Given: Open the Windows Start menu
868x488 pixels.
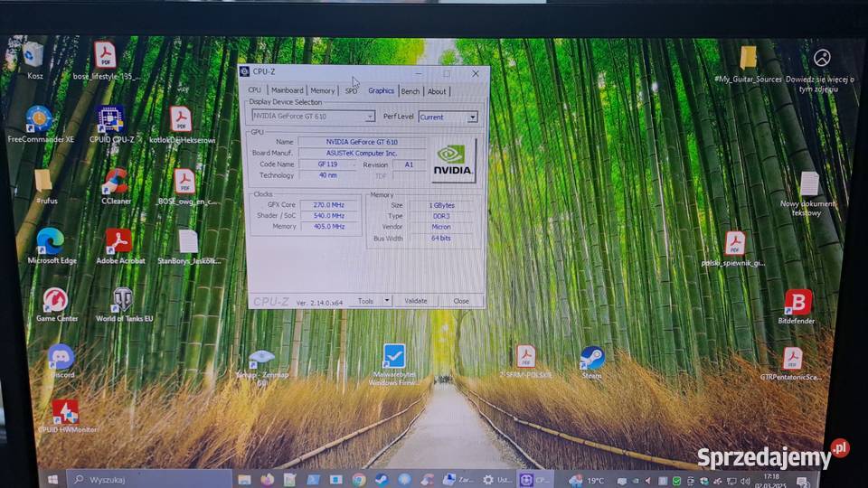Looking at the screenshot, I should tap(52, 479).
